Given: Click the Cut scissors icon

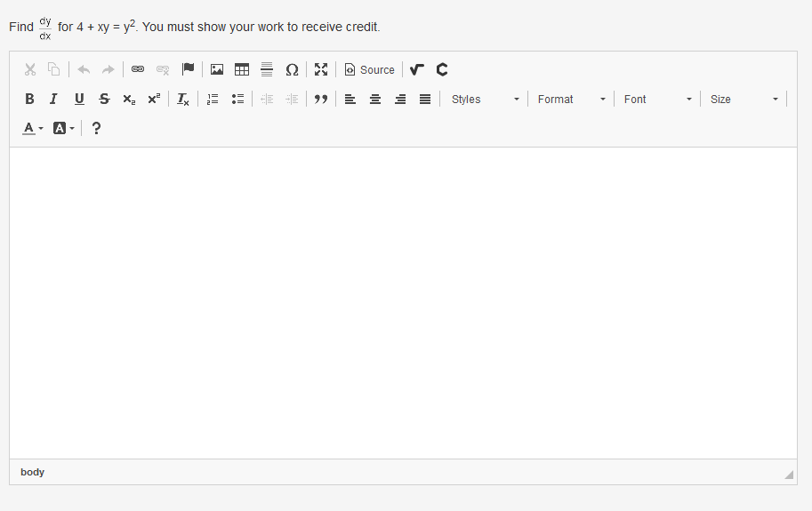Looking at the screenshot, I should click(x=30, y=69).
